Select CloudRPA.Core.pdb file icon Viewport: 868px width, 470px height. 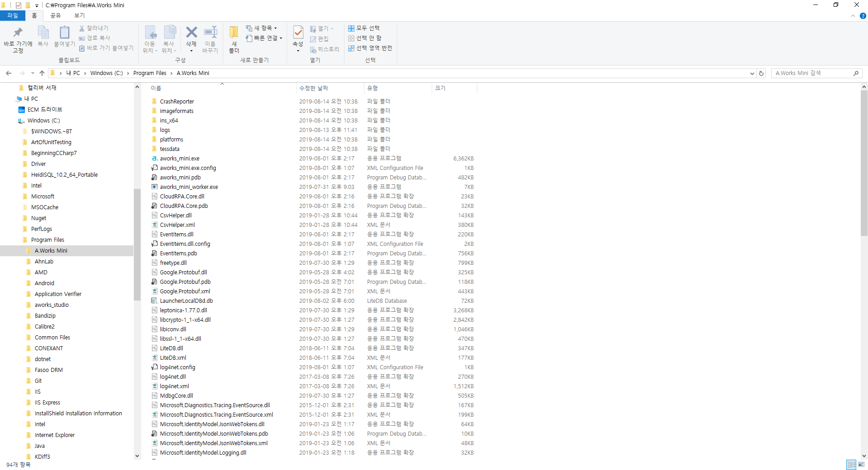[x=154, y=206]
